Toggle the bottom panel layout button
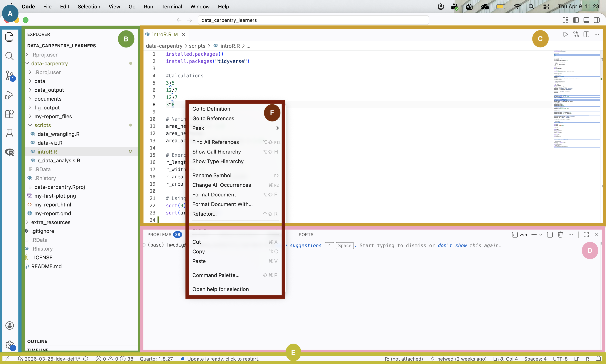 coord(586,20)
